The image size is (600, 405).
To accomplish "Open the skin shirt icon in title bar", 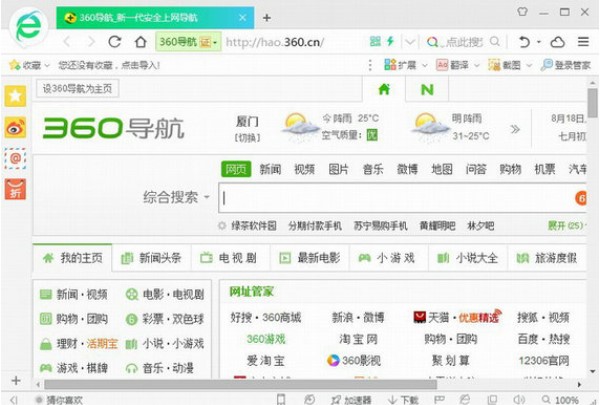I will click(522, 12).
